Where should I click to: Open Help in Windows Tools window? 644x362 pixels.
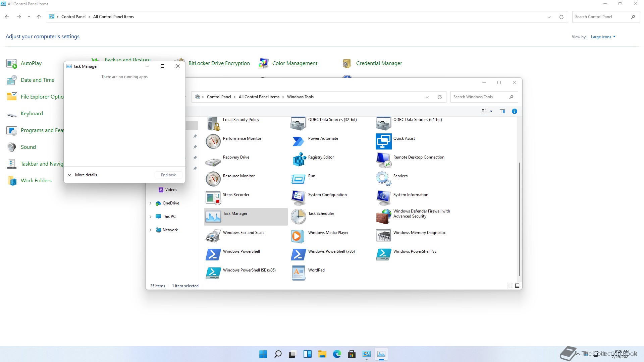click(514, 111)
